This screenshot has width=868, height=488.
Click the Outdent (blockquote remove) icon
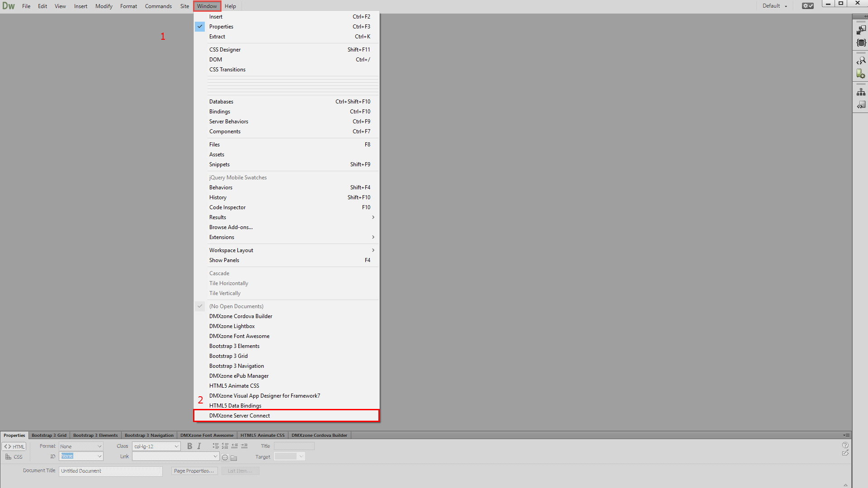(235, 446)
